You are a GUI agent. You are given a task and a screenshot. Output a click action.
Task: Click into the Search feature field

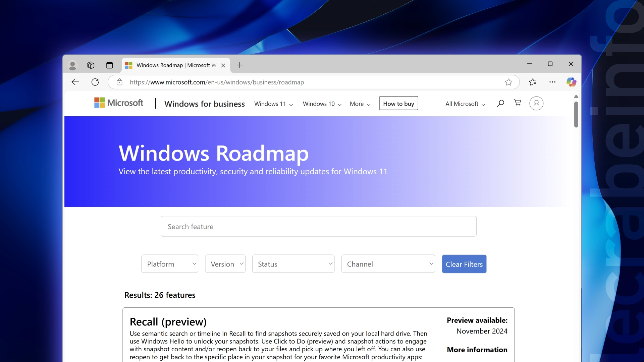(319, 227)
